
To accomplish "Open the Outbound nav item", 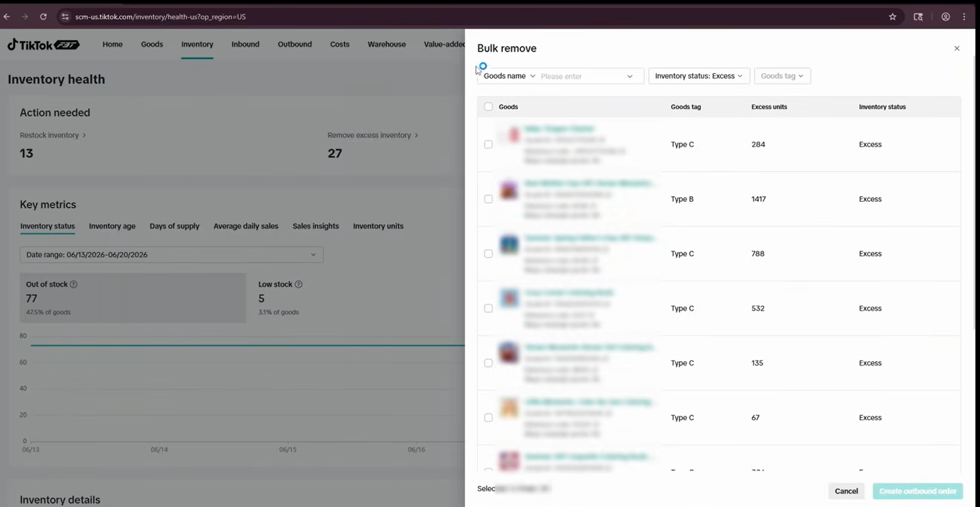I will (295, 45).
